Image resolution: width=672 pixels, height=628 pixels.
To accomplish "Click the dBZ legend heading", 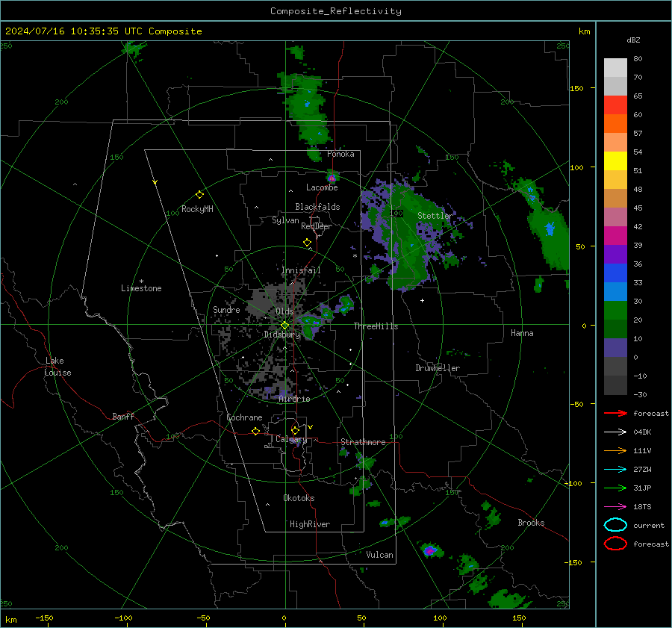I will 633,40.
